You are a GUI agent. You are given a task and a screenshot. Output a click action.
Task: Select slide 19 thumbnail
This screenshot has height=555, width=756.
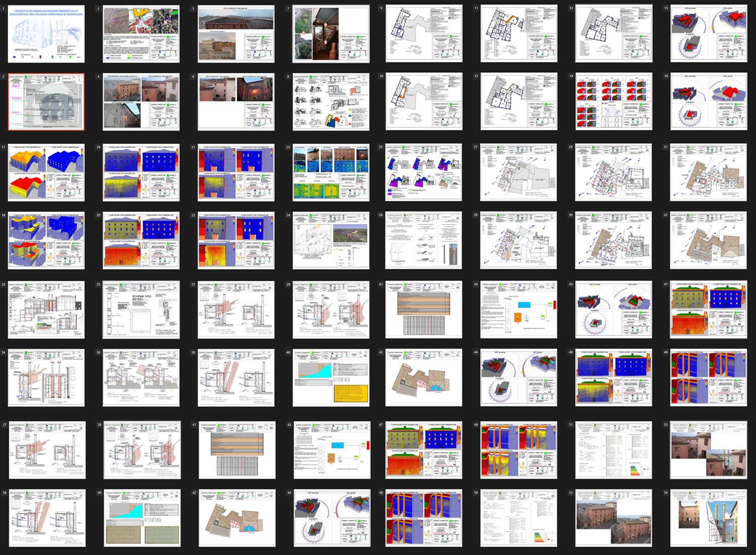141,173
